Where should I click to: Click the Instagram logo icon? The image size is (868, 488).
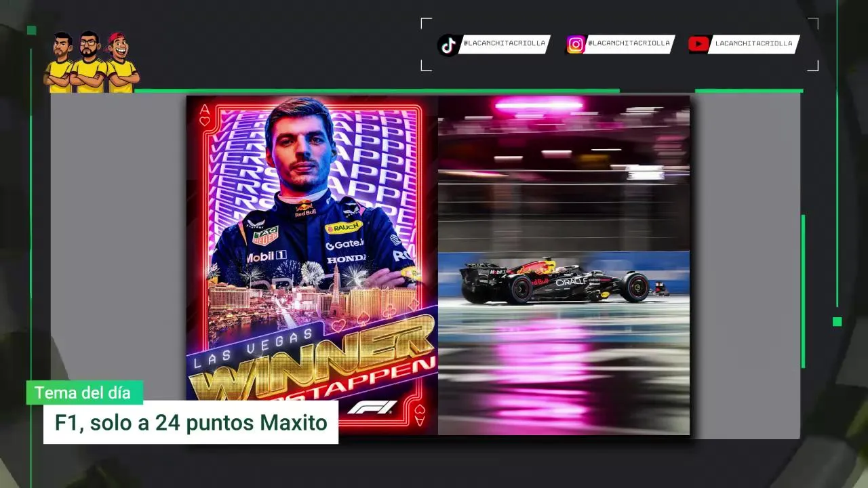pyautogui.click(x=576, y=45)
